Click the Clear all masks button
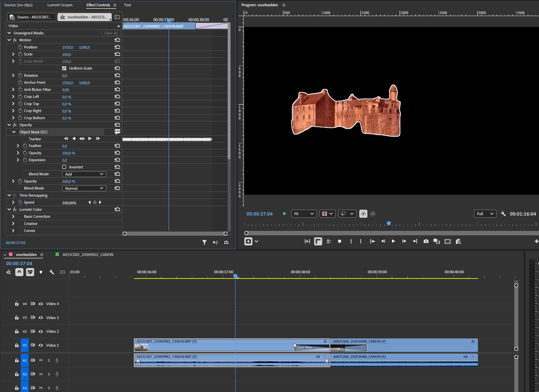 (x=111, y=33)
